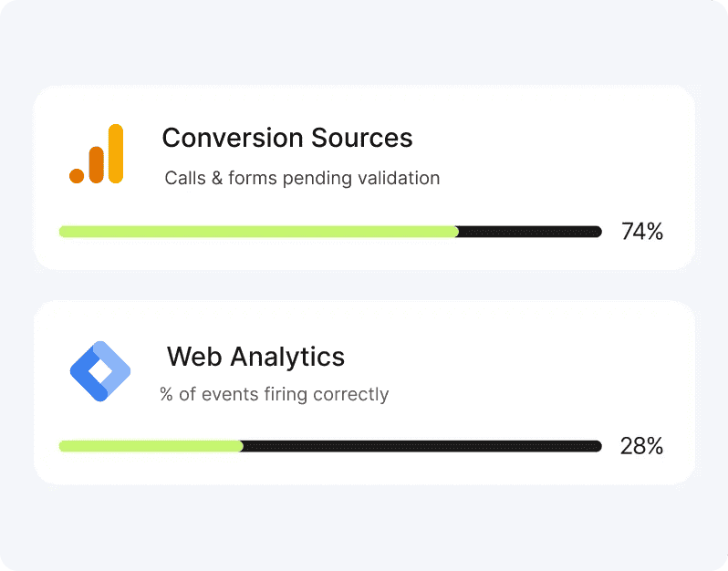Click green filled part of Web Analytics bar
Viewport: 728px width, 571px height.
(151, 446)
